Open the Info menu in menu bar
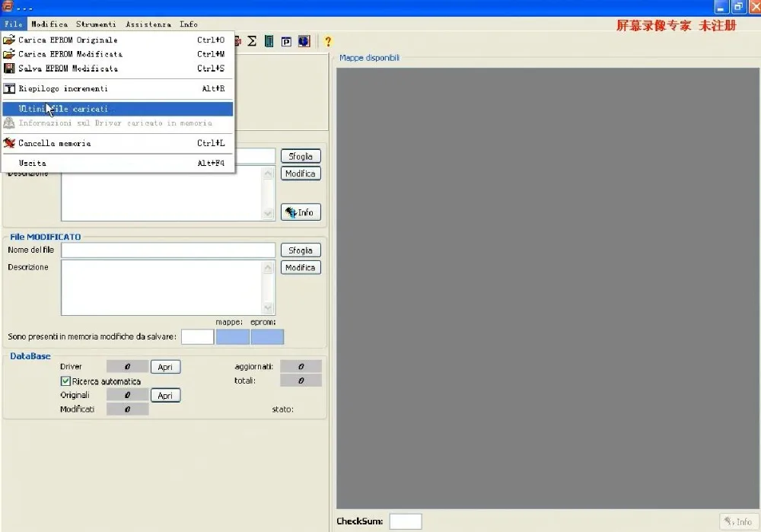The height and width of the screenshot is (532, 761). 188,24
